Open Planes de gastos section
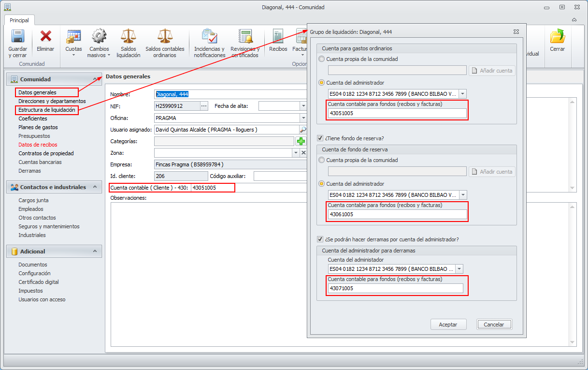 pos(38,127)
